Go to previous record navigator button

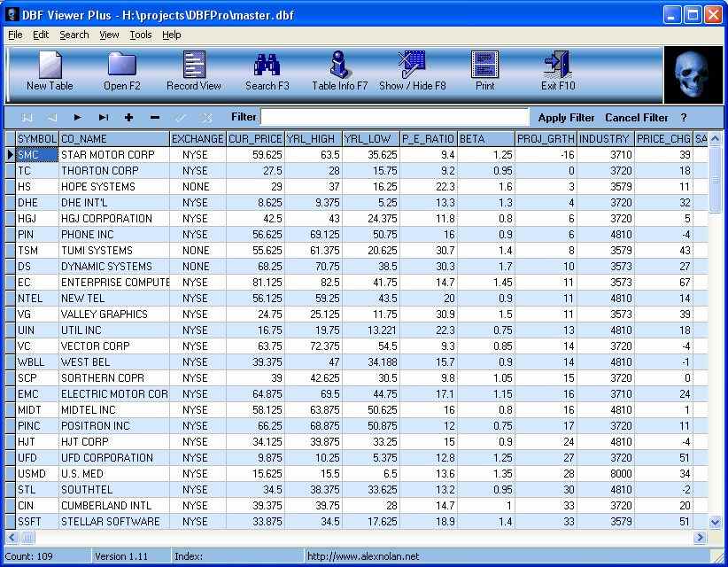tap(52, 118)
